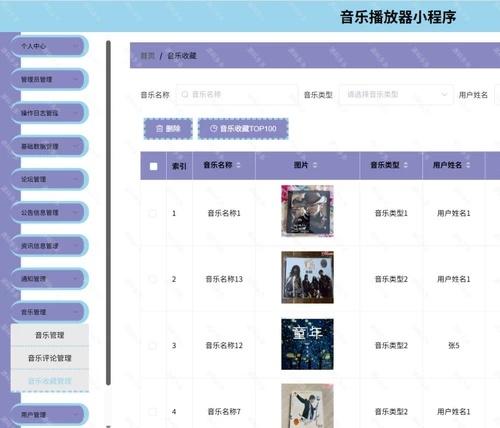Viewport: 500px width, 428px height.
Task: Sort by the 音乐类型 column sort arrows
Action: [x=406, y=165]
